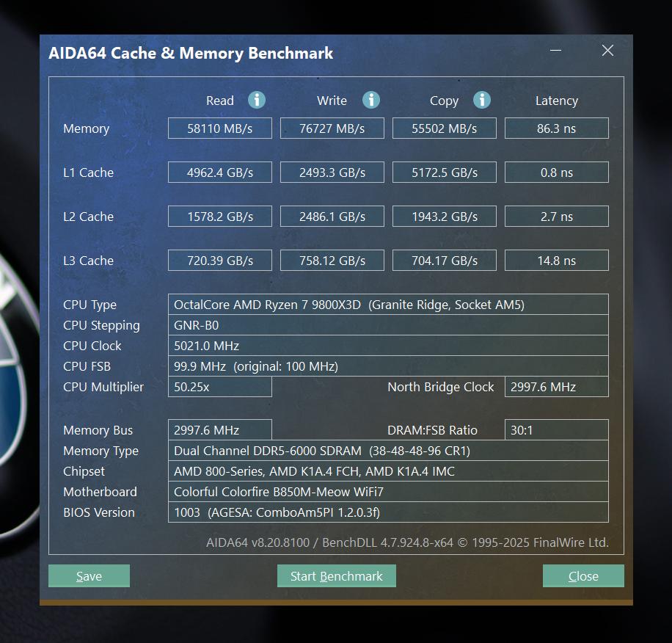Click the info icon beside the Read column
The height and width of the screenshot is (643, 672).
click(x=255, y=100)
